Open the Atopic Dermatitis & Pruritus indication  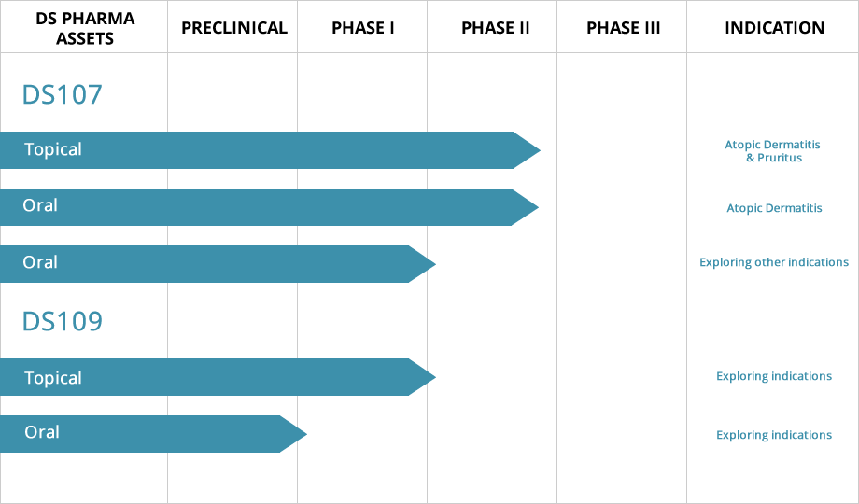coord(774,151)
